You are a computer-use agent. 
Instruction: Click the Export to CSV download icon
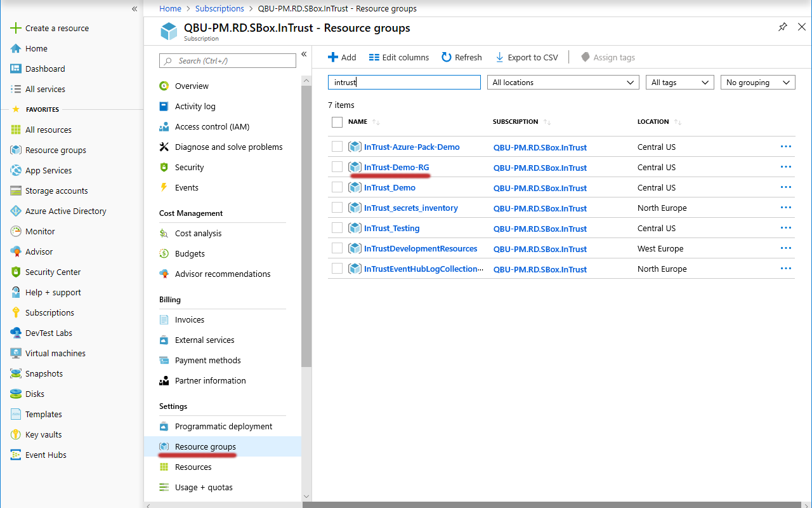[x=500, y=57]
